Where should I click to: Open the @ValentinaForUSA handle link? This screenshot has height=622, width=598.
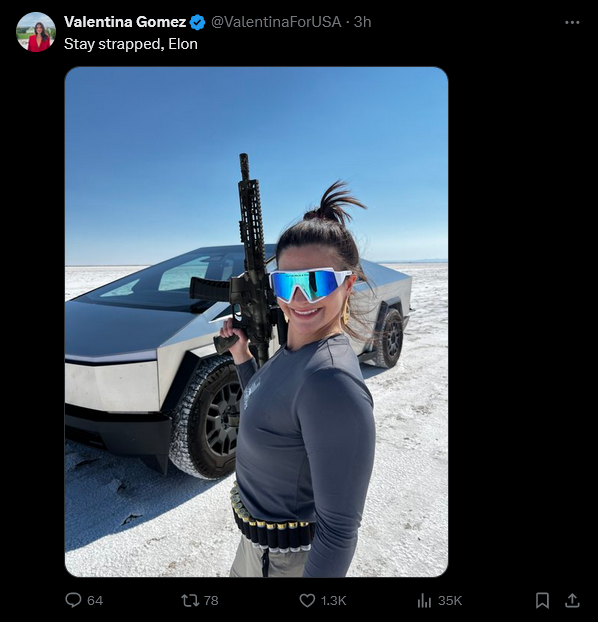pyautogui.click(x=276, y=22)
